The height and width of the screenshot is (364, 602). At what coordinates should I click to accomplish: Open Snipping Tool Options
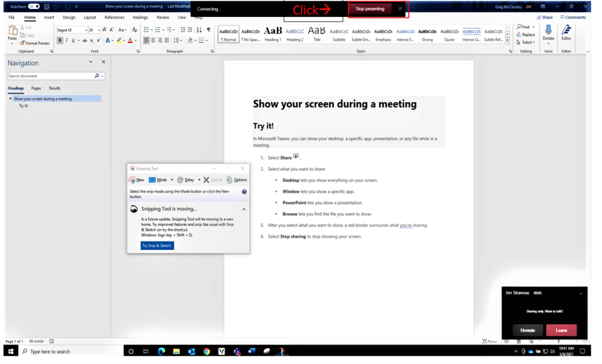click(237, 180)
